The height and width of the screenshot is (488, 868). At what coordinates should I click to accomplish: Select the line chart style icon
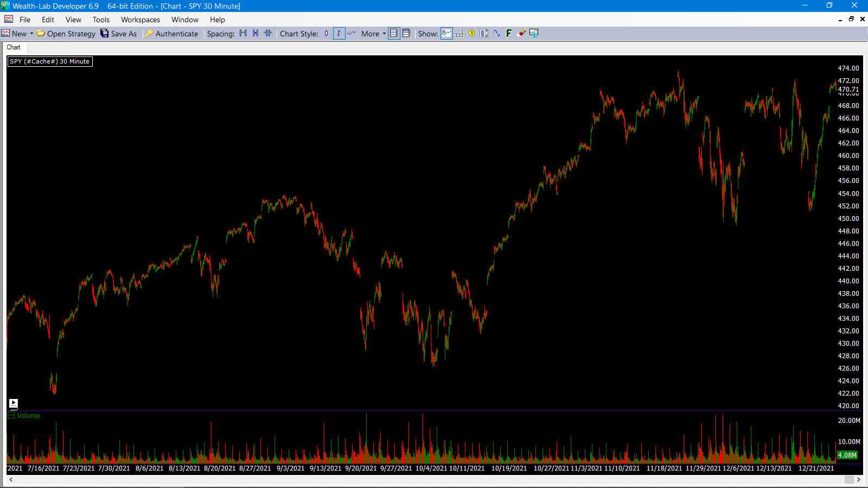(x=352, y=33)
